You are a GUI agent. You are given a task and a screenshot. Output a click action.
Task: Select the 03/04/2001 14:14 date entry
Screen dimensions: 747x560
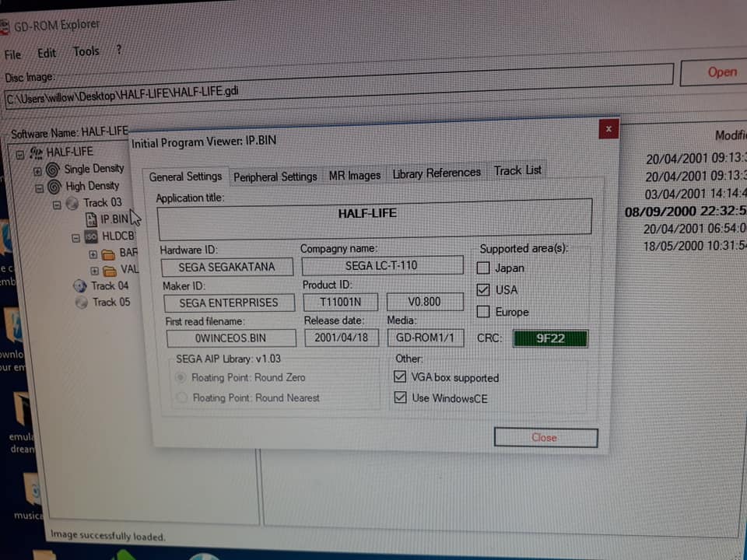(x=696, y=194)
